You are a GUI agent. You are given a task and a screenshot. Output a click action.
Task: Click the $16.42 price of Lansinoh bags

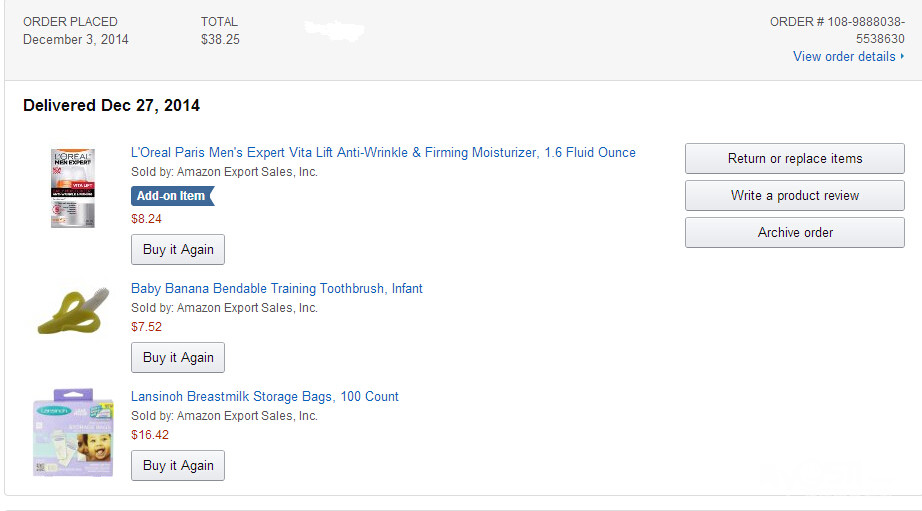150,435
